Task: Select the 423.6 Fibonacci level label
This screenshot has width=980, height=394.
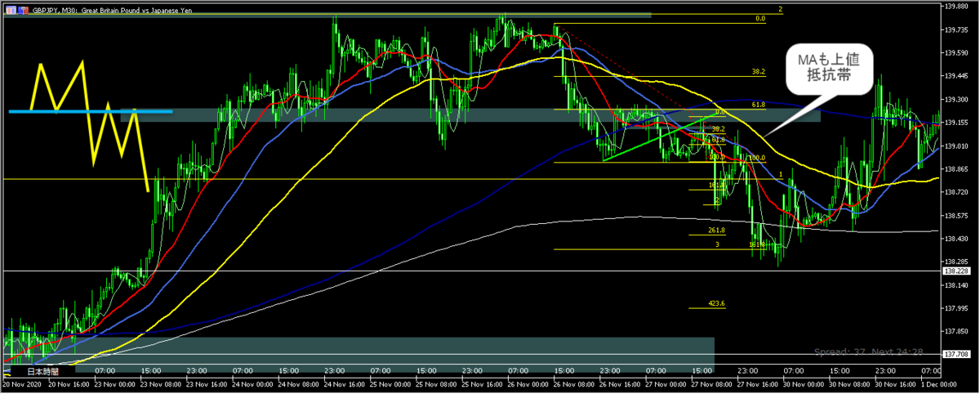Action: click(x=718, y=303)
